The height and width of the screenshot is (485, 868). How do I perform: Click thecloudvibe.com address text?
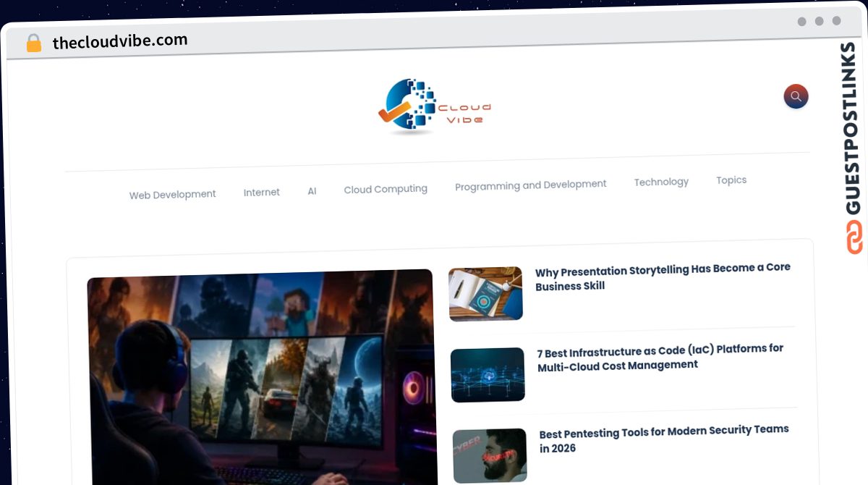(x=120, y=41)
